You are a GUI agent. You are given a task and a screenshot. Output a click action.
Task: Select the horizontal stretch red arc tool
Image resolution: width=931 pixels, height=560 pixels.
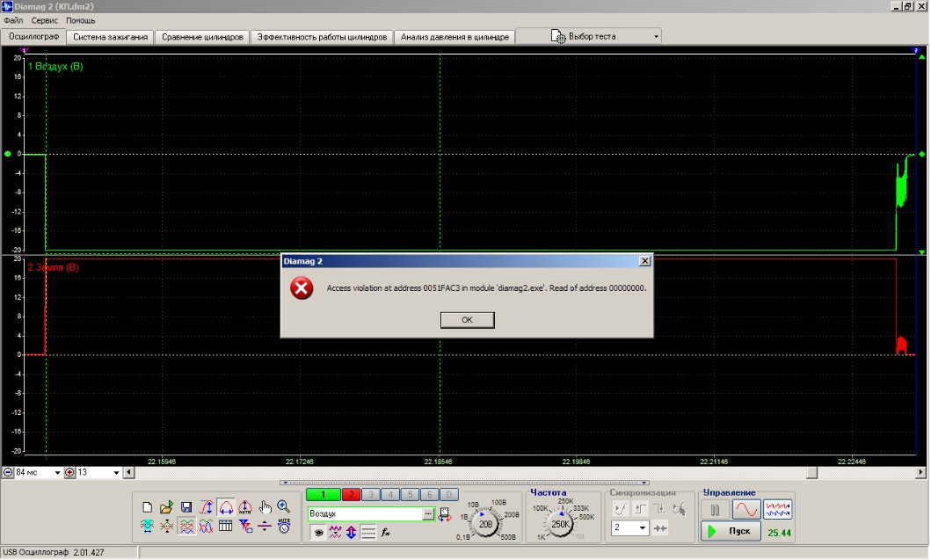click(226, 507)
